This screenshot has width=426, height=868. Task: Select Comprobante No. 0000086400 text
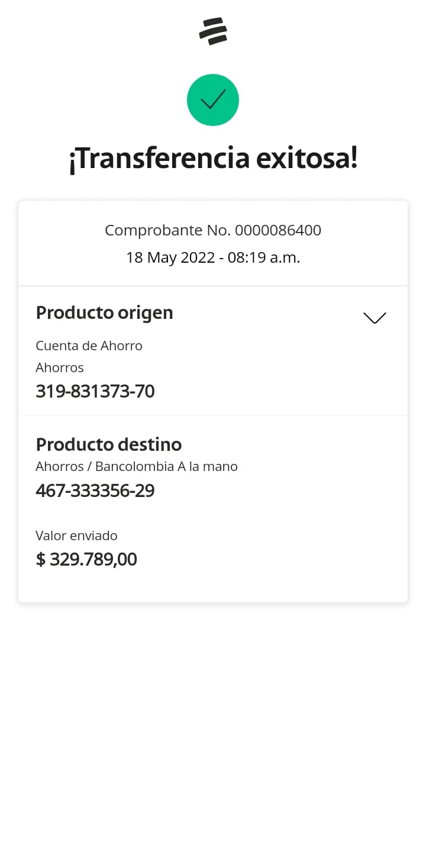(213, 230)
